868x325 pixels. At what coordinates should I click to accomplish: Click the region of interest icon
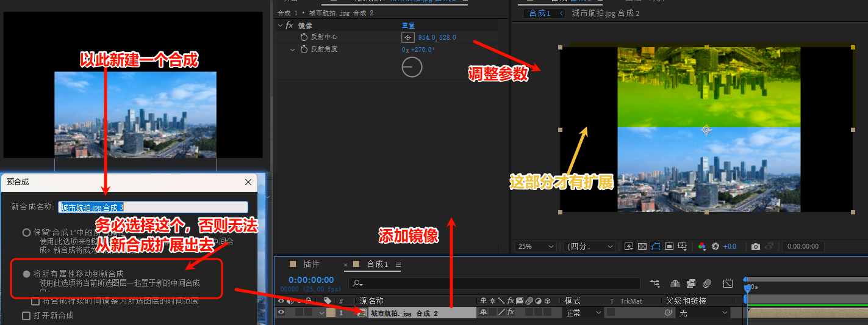669,246
